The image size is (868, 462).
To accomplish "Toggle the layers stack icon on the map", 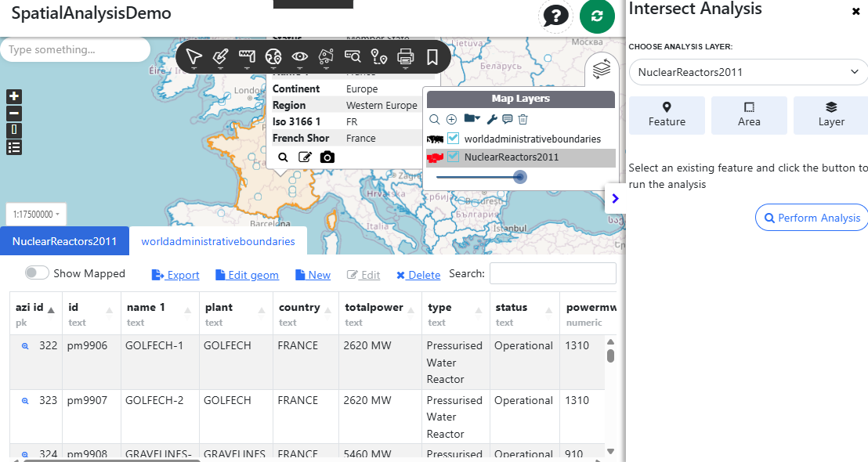I will pyautogui.click(x=601, y=69).
